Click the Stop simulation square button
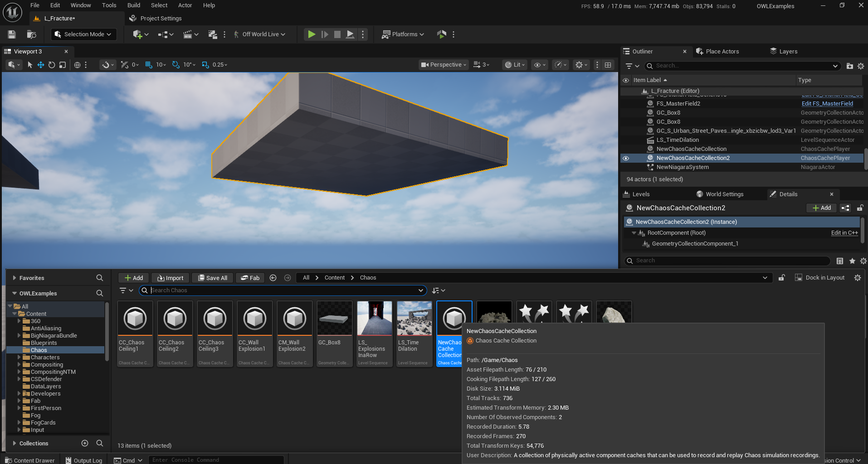Viewport: 868px width, 464px height. (x=337, y=34)
